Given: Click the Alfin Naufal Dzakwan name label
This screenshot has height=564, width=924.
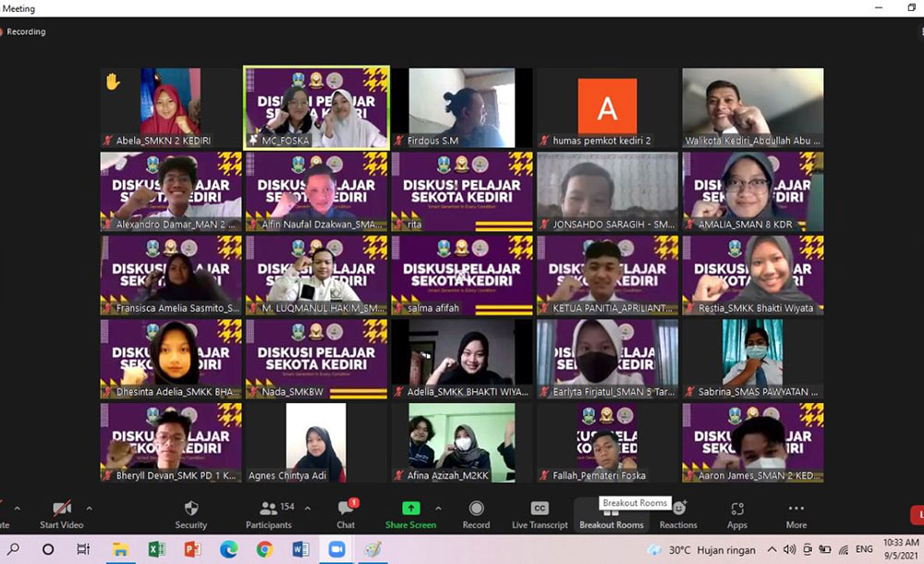Looking at the screenshot, I should tap(322, 224).
